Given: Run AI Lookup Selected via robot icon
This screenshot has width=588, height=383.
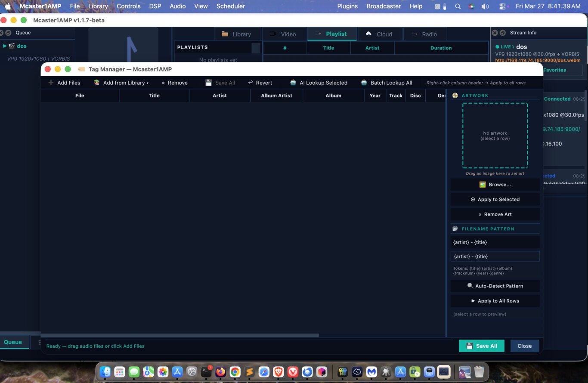Looking at the screenshot, I should point(293,83).
